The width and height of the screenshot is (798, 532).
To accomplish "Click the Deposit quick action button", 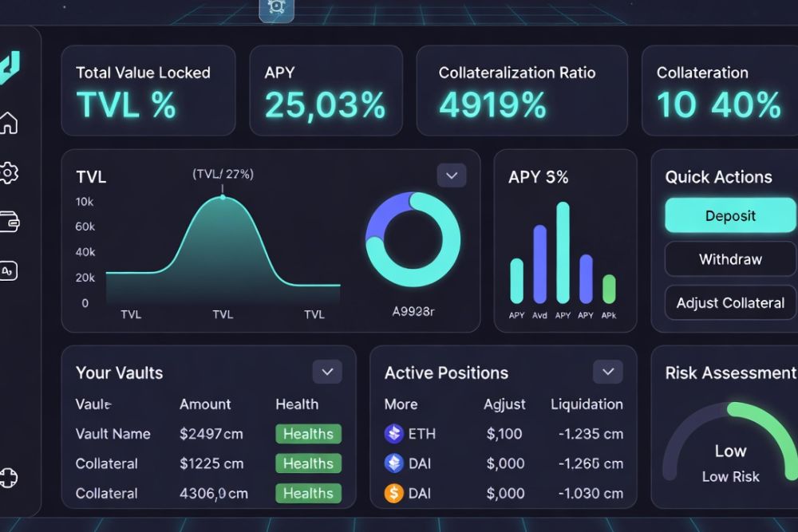I will [729, 215].
